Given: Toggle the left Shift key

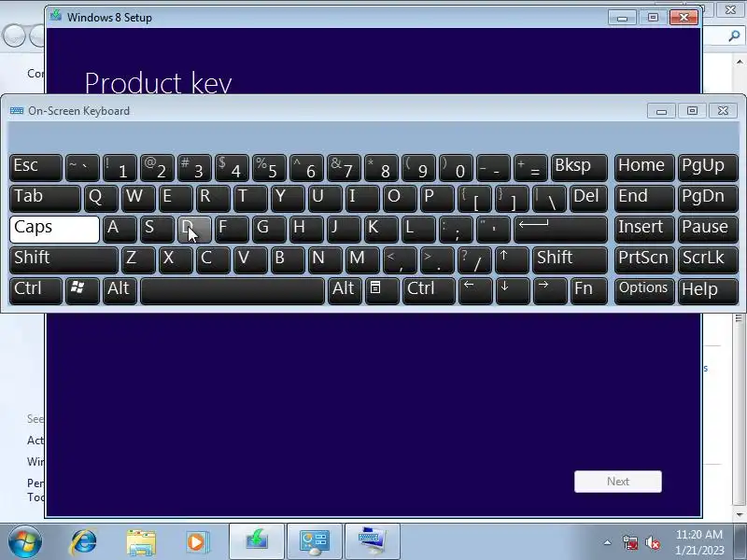Looking at the screenshot, I should point(63,260).
